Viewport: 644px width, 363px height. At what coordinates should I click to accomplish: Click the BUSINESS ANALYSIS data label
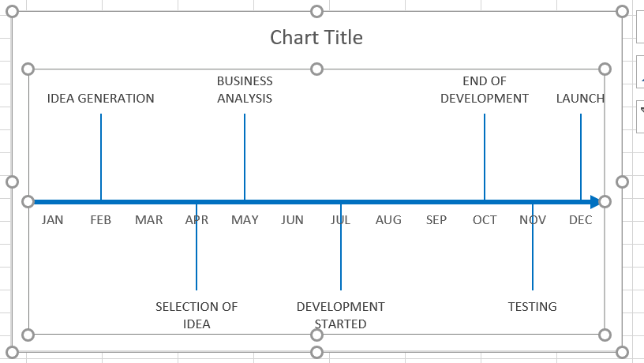[x=245, y=90]
